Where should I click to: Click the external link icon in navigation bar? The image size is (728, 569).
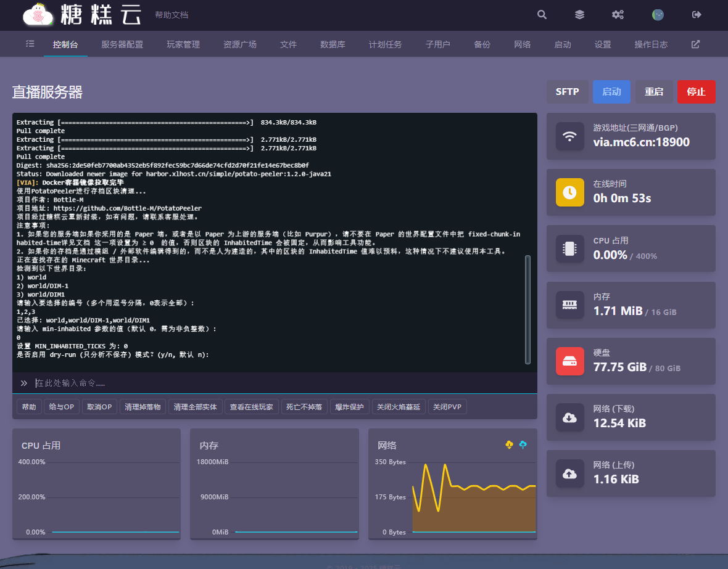(x=695, y=44)
